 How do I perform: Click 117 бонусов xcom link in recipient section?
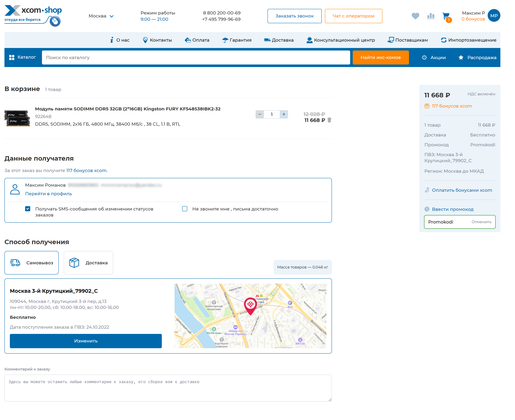tap(86, 170)
